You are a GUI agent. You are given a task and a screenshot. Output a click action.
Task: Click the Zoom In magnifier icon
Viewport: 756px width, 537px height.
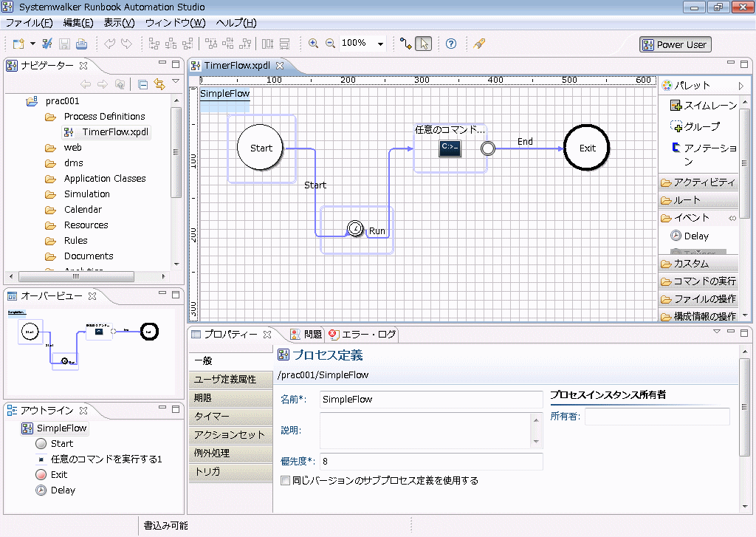313,44
